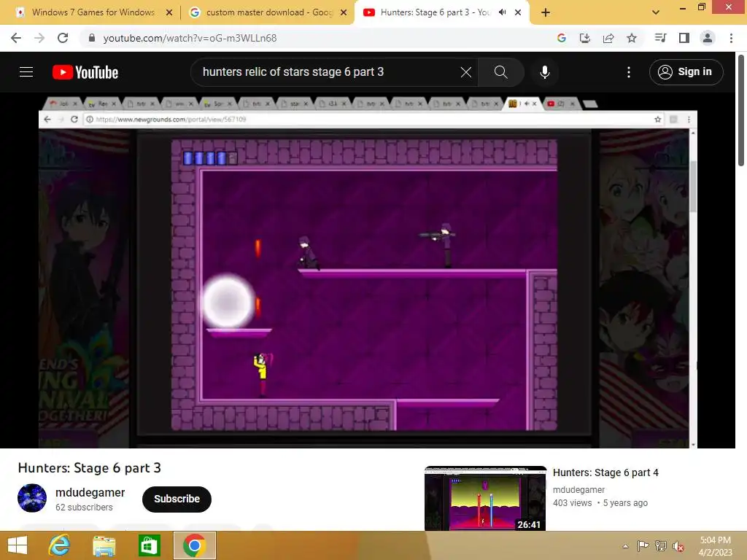Share this page from the address bar
The width and height of the screenshot is (747, 560).
pyautogui.click(x=608, y=38)
